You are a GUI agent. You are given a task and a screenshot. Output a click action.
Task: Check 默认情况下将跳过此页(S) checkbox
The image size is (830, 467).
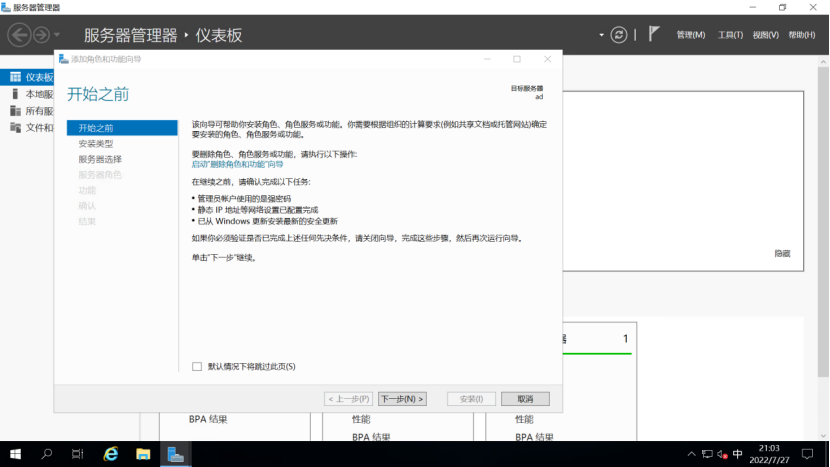click(x=197, y=366)
